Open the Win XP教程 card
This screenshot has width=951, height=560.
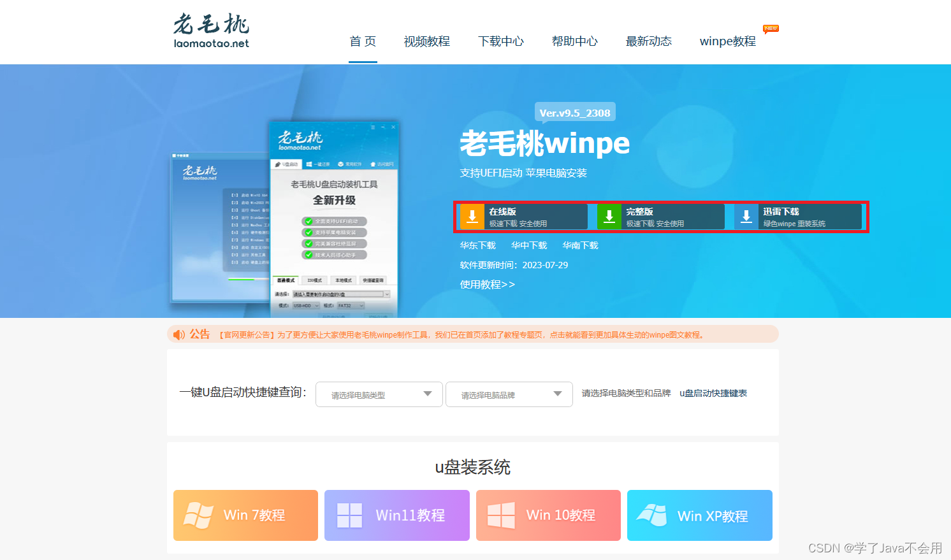[700, 515]
